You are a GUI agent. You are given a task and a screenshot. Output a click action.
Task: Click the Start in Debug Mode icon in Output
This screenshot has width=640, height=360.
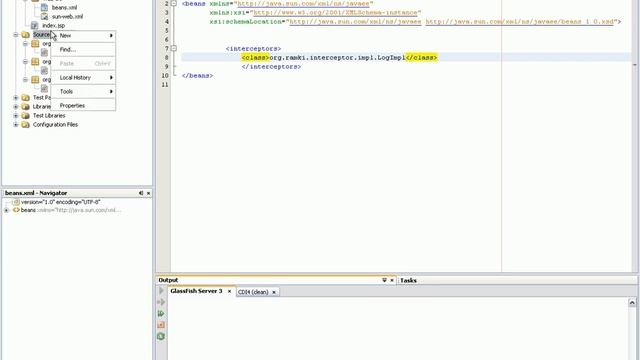coord(161,302)
